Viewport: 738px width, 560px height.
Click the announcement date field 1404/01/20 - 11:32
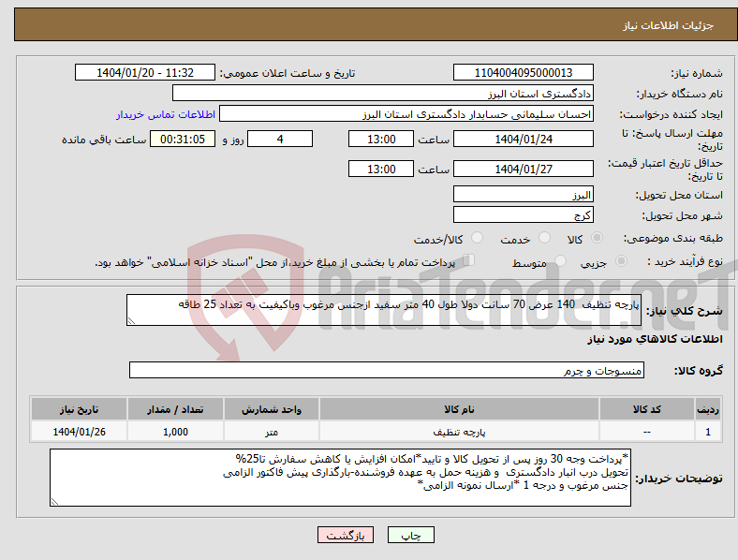click(145, 72)
